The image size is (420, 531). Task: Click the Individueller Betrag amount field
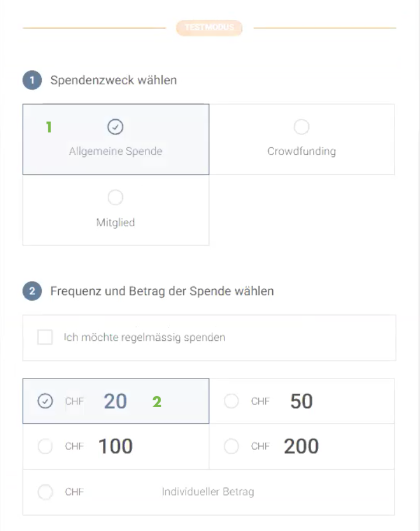coord(208,492)
